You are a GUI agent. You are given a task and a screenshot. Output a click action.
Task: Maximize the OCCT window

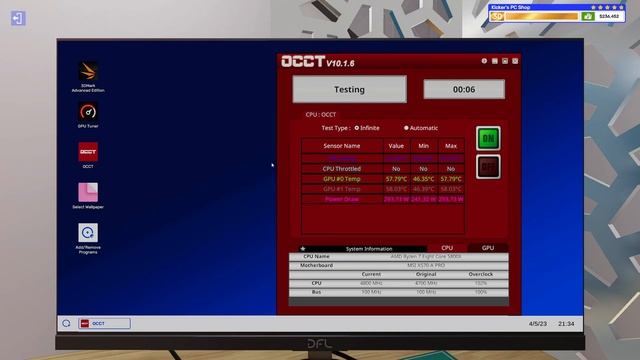tap(505, 61)
